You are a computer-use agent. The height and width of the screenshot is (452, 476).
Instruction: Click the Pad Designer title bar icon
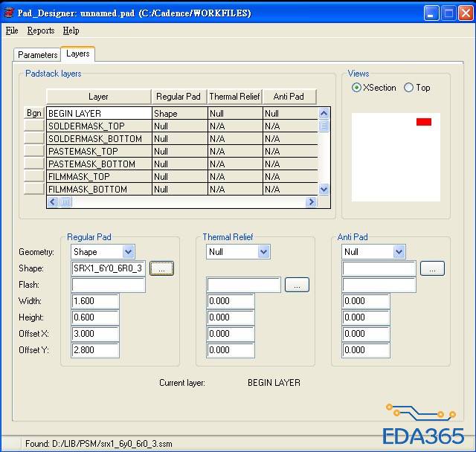click(9, 13)
